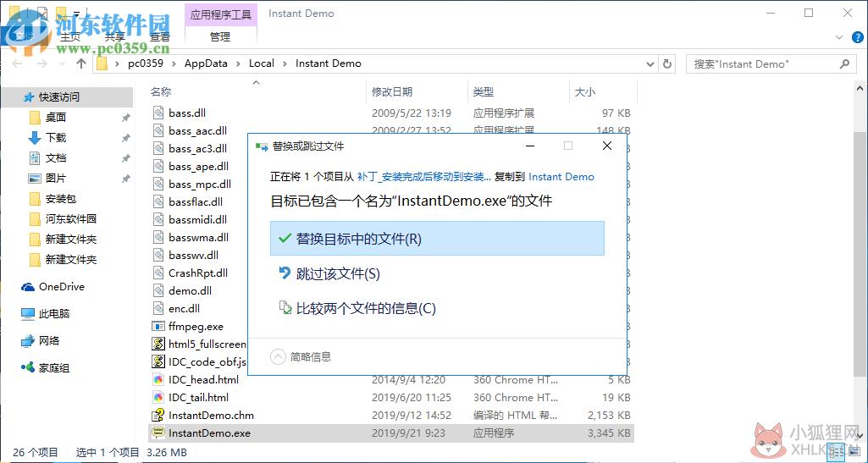Sort by 类型 column header
The image size is (868, 463).
(484, 92)
